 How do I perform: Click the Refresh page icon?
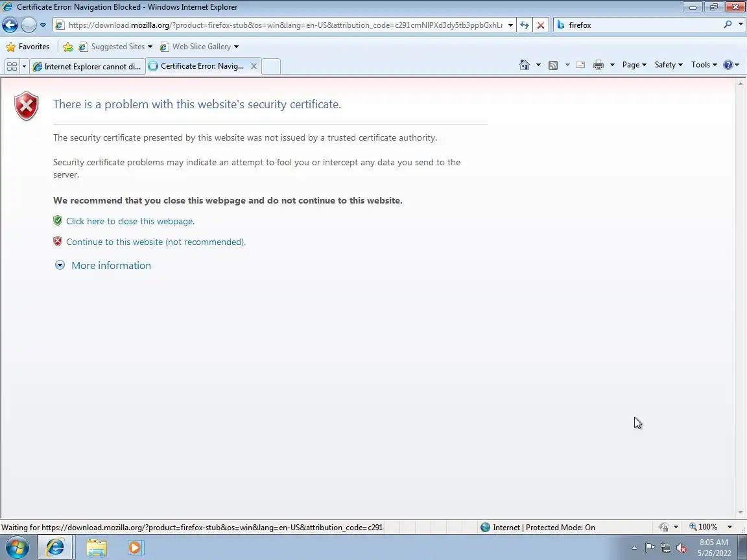[525, 25]
